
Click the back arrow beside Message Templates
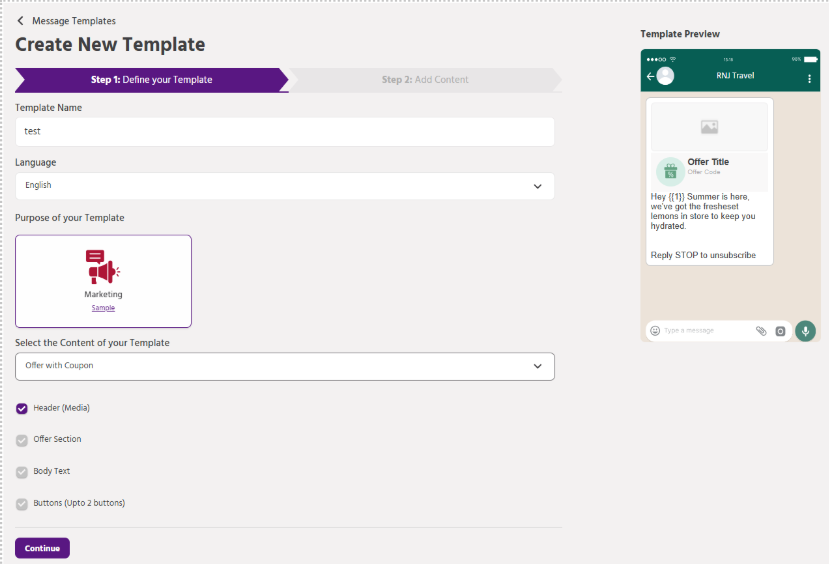pyautogui.click(x=20, y=20)
